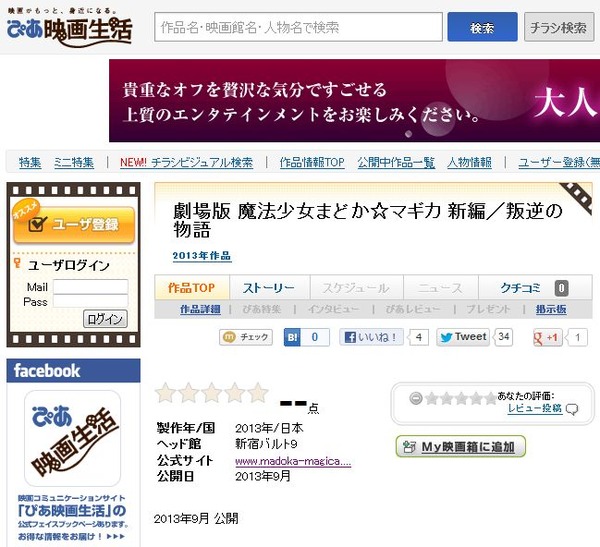The width and height of the screenshot is (600, 547).
Task: Rate the film with your rating stars
Action: tap(460, 399)
